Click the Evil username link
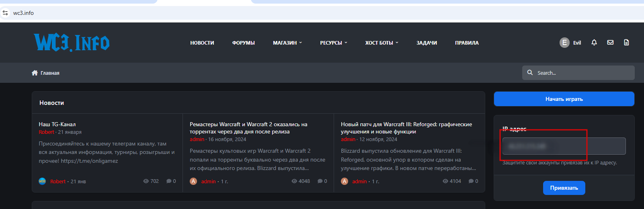Image resolution: width=644 pixels, height=209 pixels. coord(577,43)
